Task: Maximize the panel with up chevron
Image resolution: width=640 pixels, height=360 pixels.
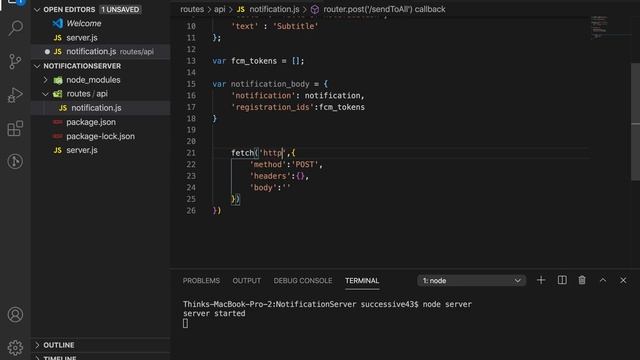Action: pos(603,280)
